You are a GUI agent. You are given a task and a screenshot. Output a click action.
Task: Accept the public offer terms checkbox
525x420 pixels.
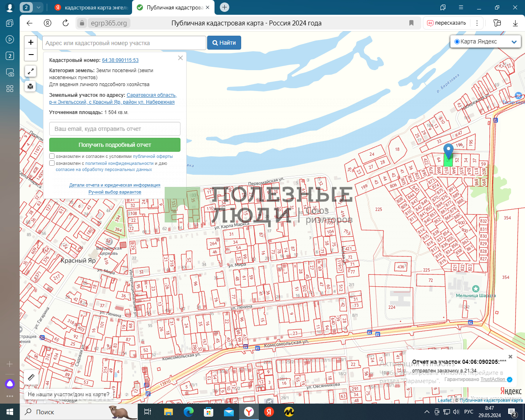pyautogui.click(x=52, y=156)
